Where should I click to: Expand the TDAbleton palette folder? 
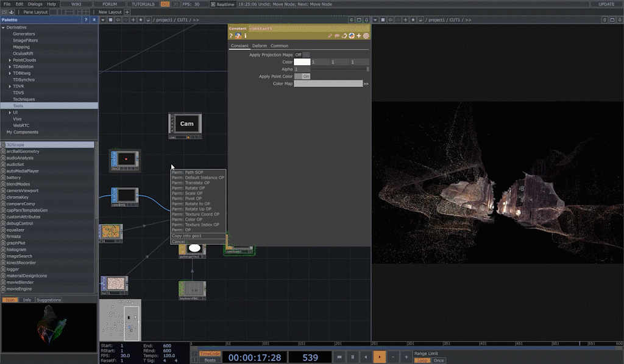10,67
